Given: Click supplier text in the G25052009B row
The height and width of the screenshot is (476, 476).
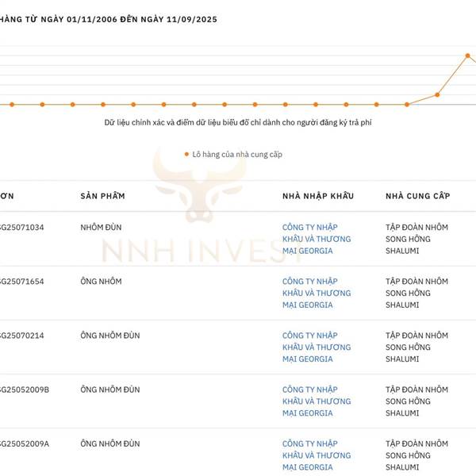Looking at the screenshot, I should (x=416, y=401).
